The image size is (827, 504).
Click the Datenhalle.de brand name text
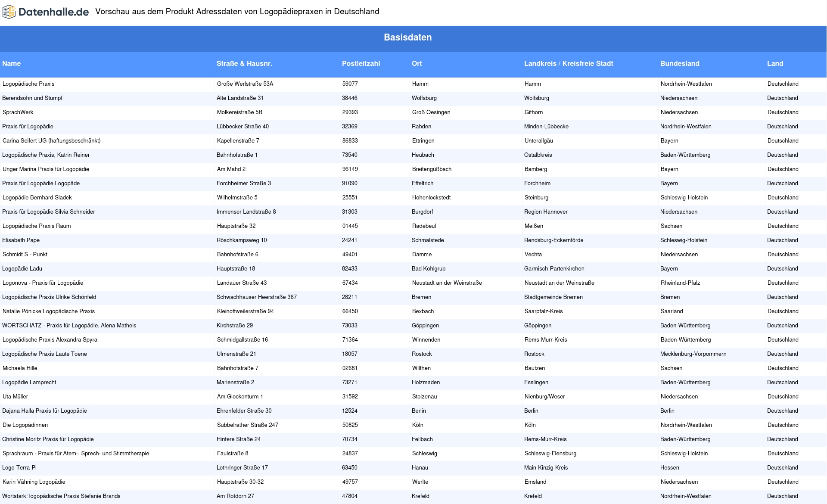pyautogui.click(x=53, y=12)
